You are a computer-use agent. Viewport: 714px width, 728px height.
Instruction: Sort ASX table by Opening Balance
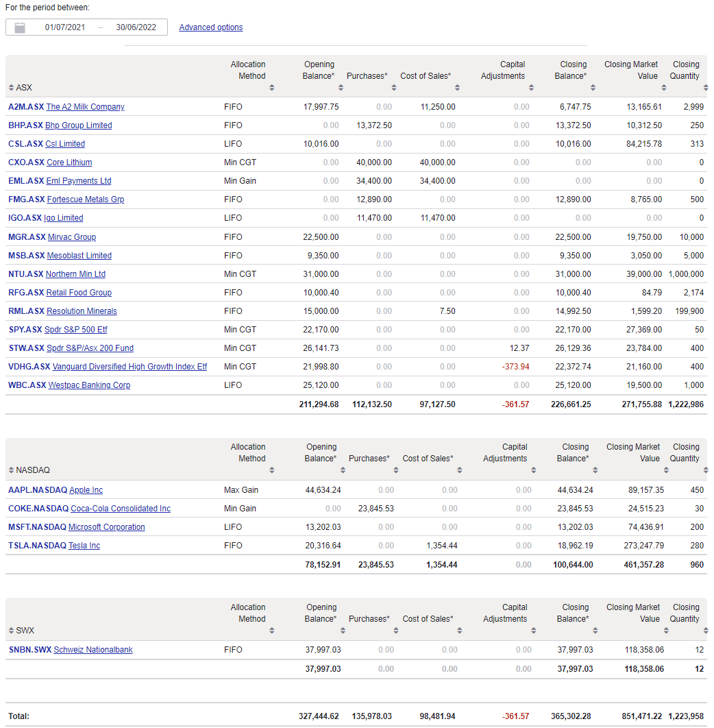341,88
